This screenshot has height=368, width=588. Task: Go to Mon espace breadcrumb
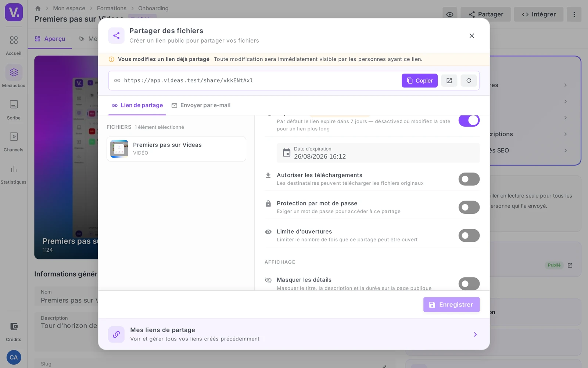point(69,8)
